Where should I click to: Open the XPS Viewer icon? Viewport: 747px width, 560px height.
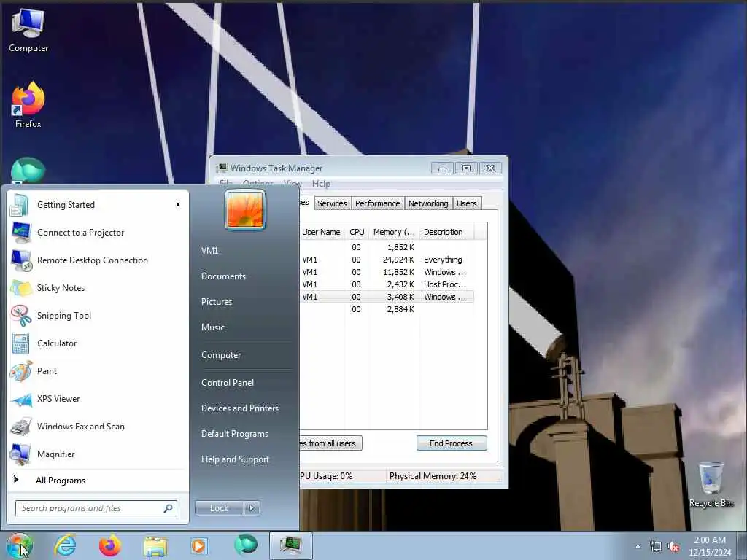pos(21,399)
